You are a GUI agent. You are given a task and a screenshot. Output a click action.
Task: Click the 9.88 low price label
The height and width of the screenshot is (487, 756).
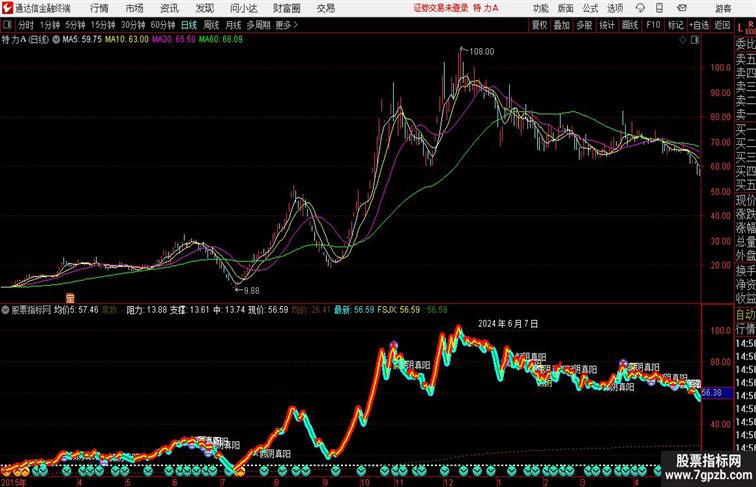point(251,291)
